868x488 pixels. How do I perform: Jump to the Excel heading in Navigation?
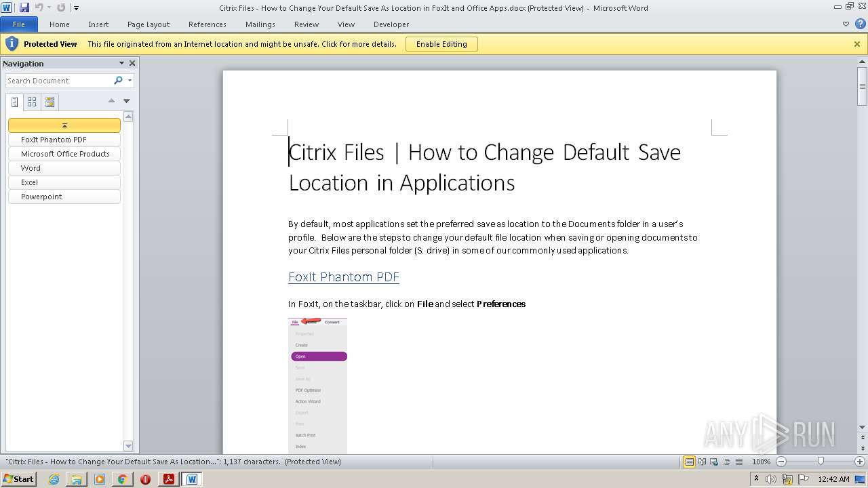pyautogui.click(x=64, y=182)
